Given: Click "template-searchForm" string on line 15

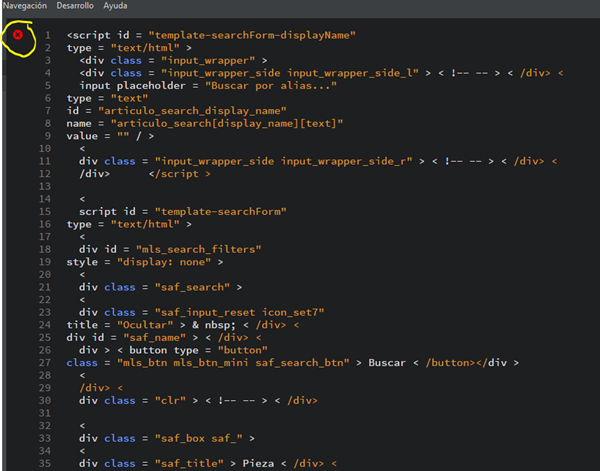Looking at the screenshot, I should click(220, 212).
